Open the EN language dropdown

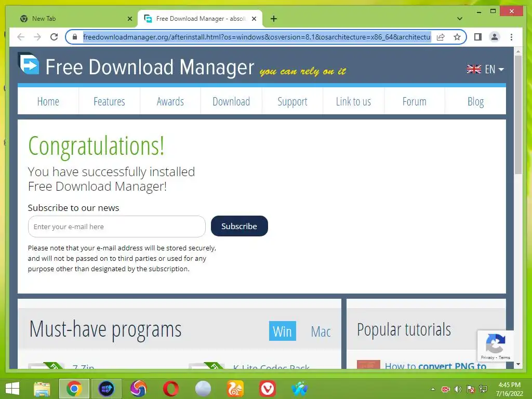[485, 69]
